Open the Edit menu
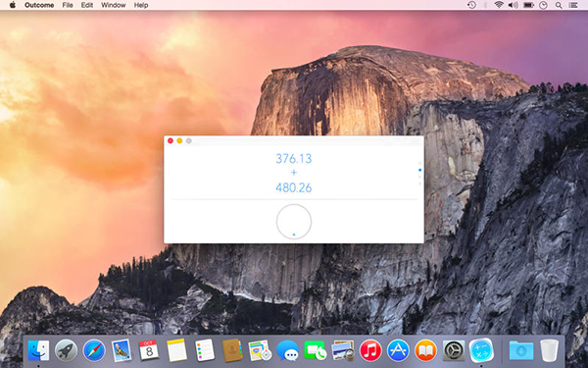 [x=87, y=5]
